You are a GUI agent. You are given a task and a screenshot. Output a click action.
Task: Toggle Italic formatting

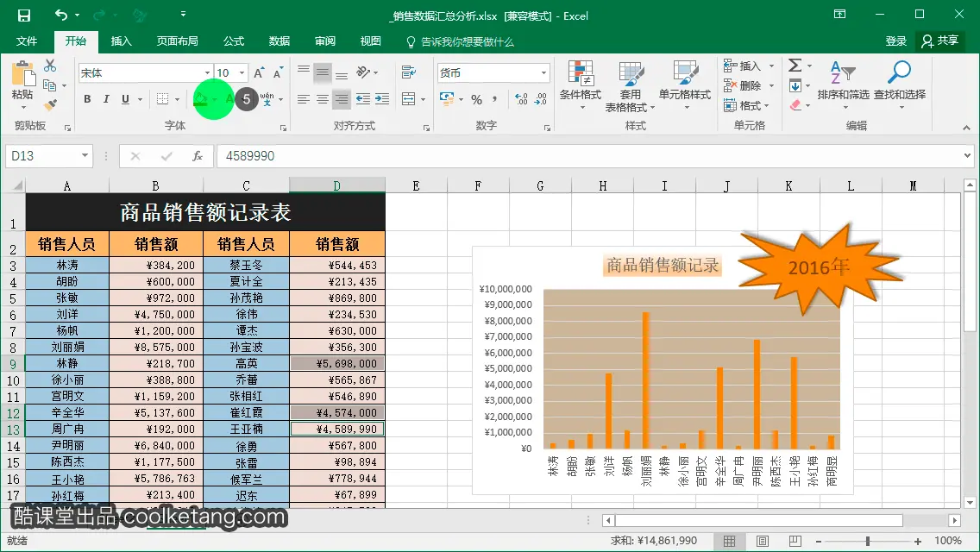(x=106, y=99)
